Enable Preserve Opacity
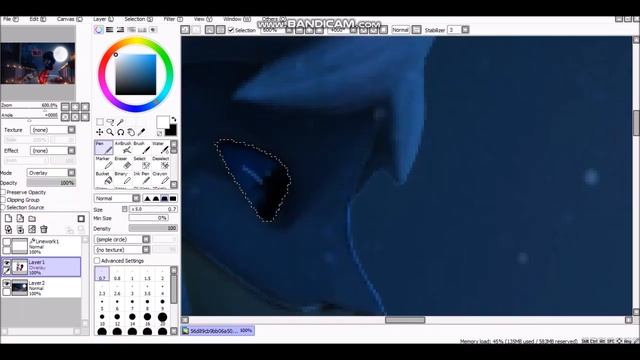The image size is (640, 360). pyautogui.click(x=3, y=192)
